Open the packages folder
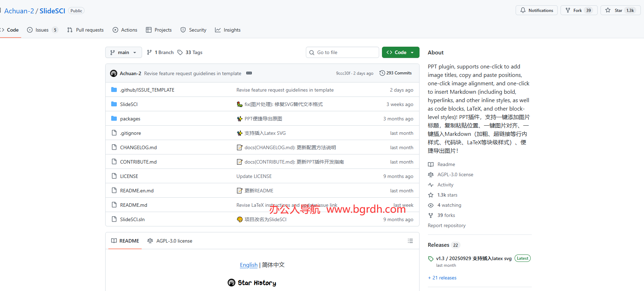Image resolution: width=644 pixels, height=291 pixels. point(130,119)
